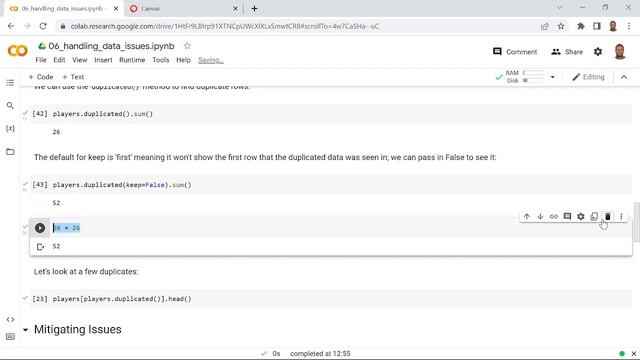This screenshot has width=640, height=360.
Task: Open the View menu
Action: pyautogui.click(x=80, y=60)
